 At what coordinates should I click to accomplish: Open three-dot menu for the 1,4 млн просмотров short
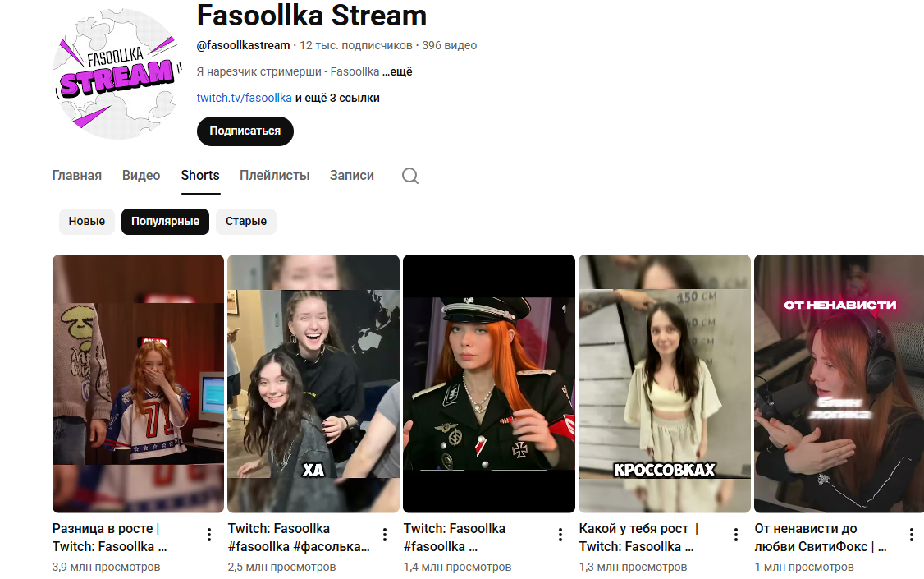560,535
